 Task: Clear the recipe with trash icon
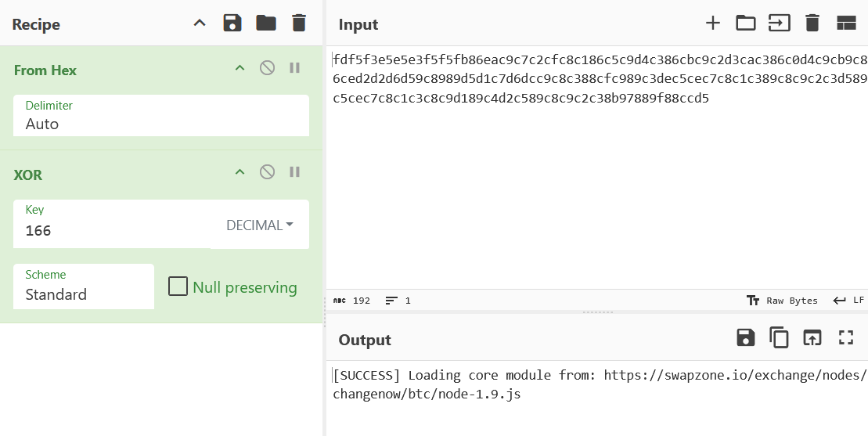pos(299,23)
